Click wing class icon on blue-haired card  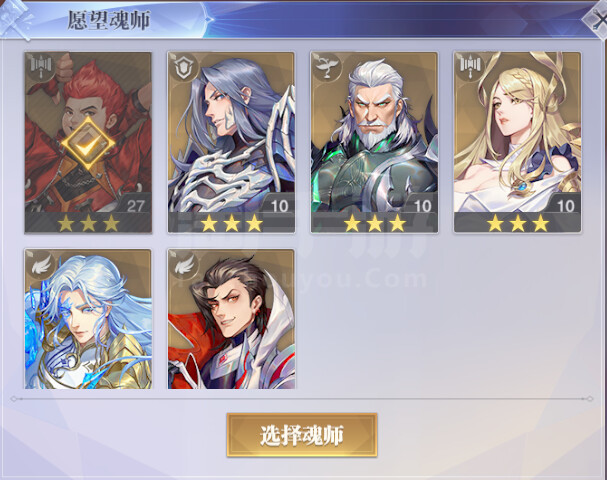[x=41, y=265]
